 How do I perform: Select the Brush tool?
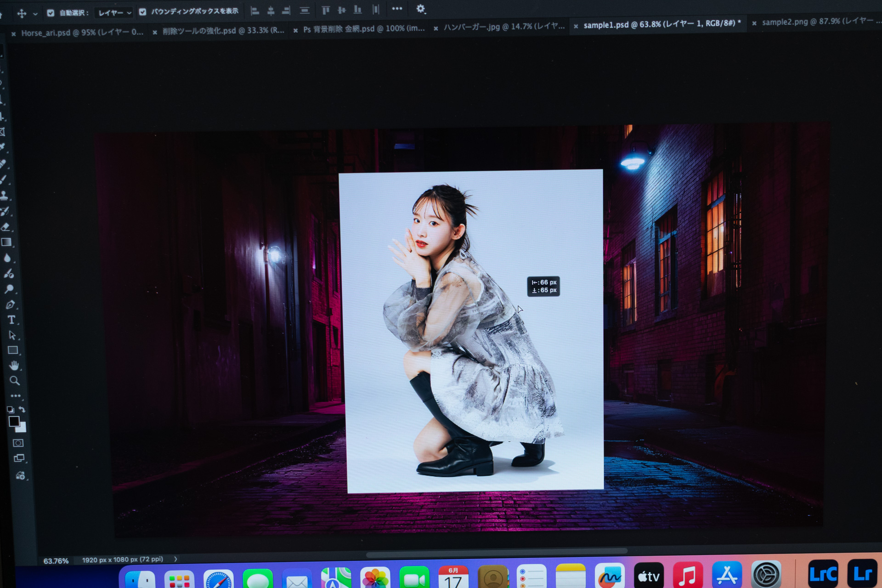[x=4, y=179]
